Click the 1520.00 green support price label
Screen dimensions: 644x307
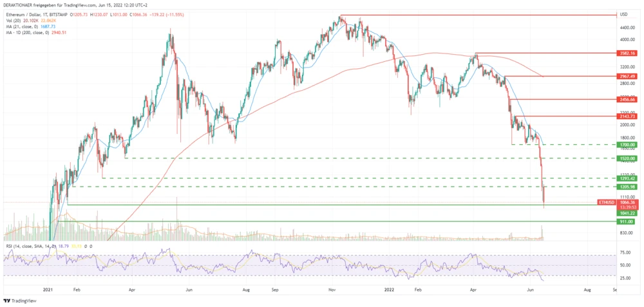coord(627,158)
